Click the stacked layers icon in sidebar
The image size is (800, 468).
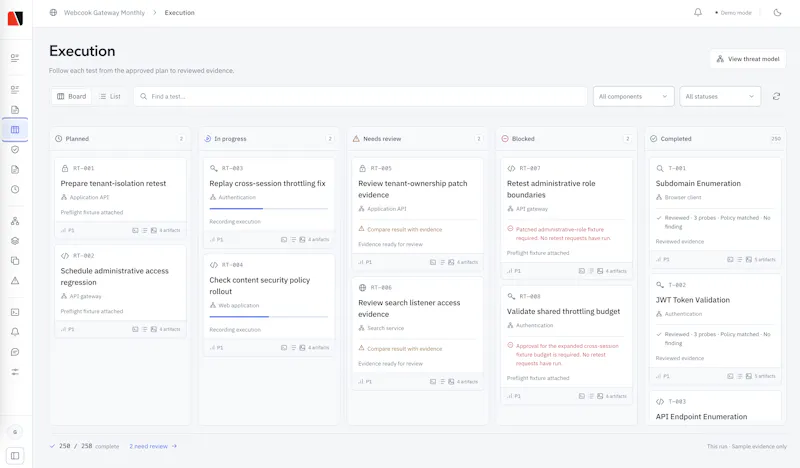pyautogui.click(x=15, y=241)
